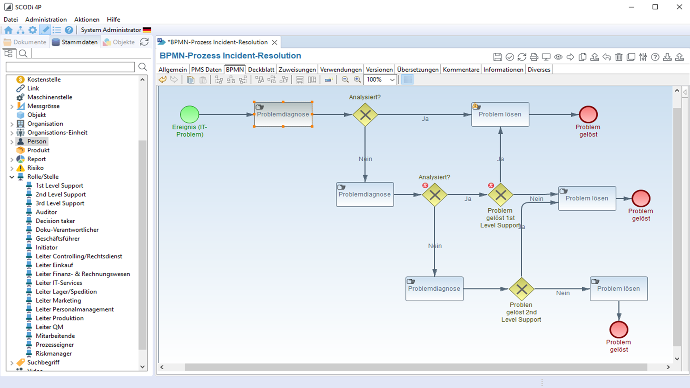Switch to search view tab in navigator
690x388 pixels.
tap(23, 53)
